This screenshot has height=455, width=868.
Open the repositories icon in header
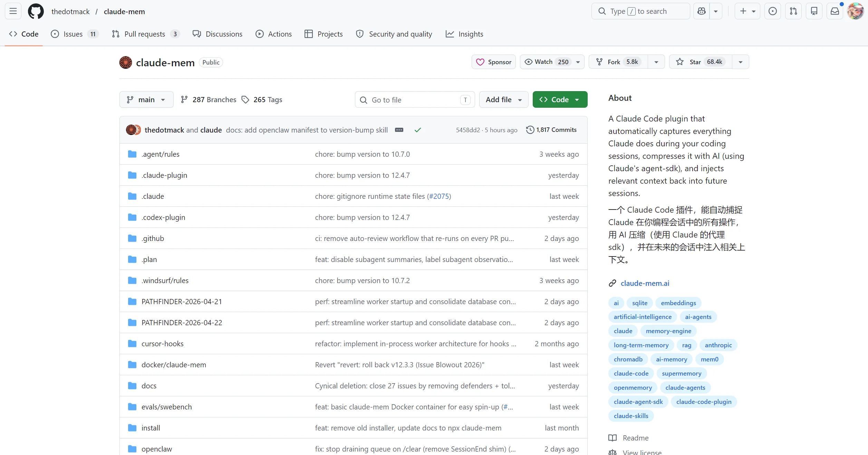[x=814, y=11]
